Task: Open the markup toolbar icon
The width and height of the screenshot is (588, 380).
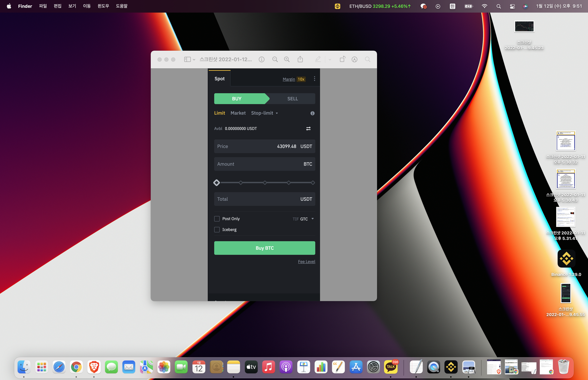Action: pos(354,60)
